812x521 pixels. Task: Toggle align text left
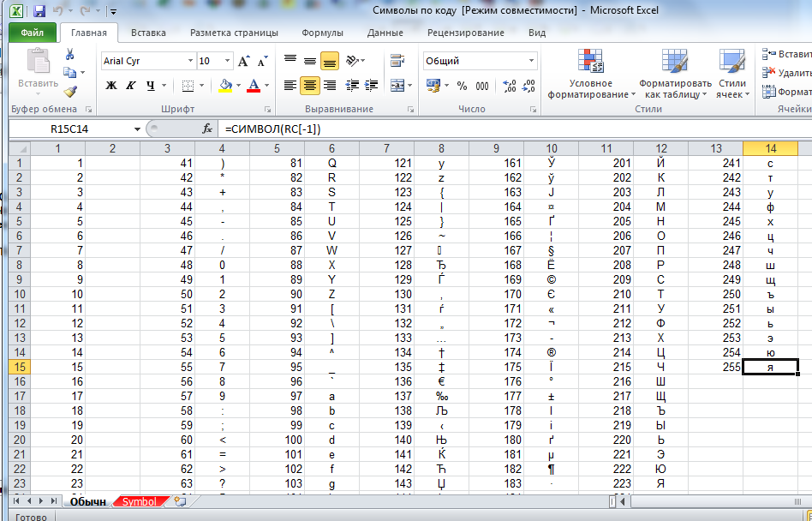pos(290,86)
